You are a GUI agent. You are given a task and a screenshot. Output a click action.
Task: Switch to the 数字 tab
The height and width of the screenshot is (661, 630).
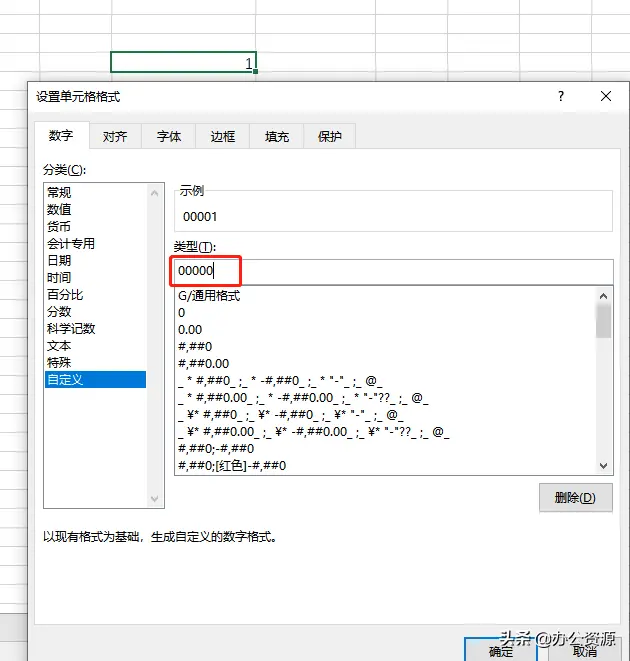[x=62, y=135]
